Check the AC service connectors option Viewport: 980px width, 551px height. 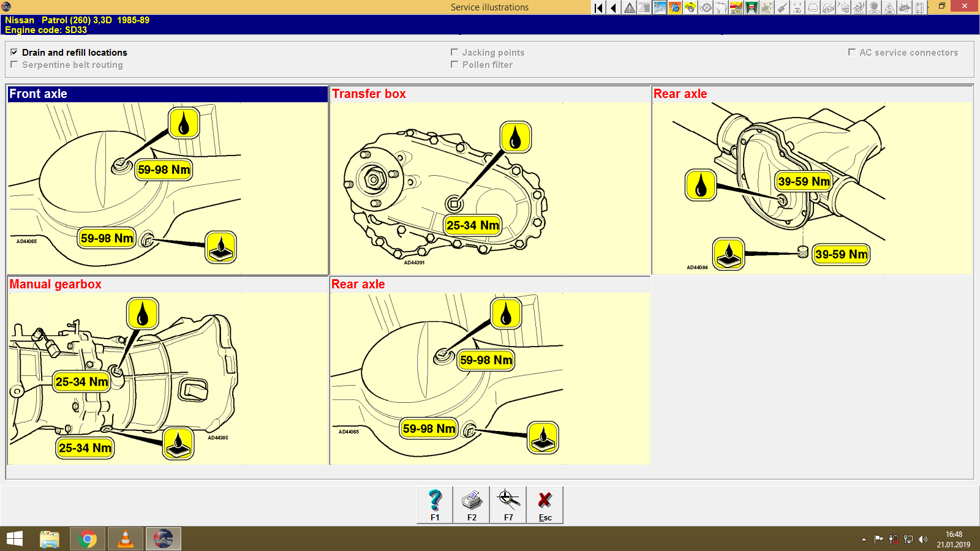point(851,53)
